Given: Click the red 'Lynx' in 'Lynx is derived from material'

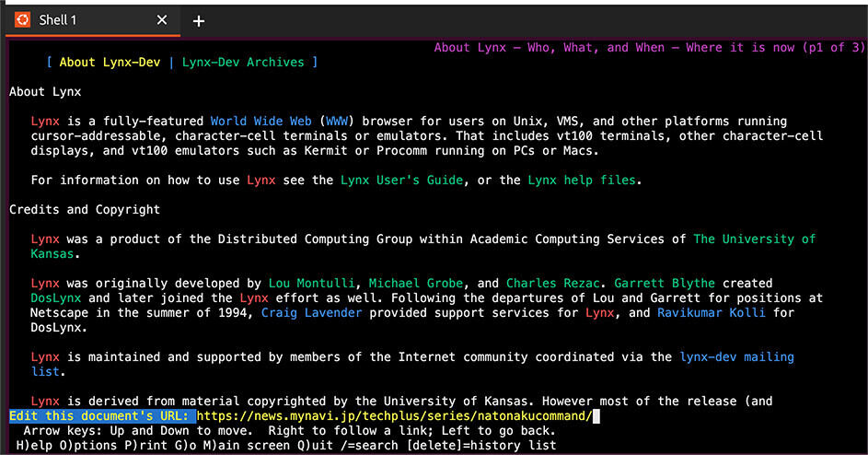Looking at the screenshot, I should click(x=45, y=402).
